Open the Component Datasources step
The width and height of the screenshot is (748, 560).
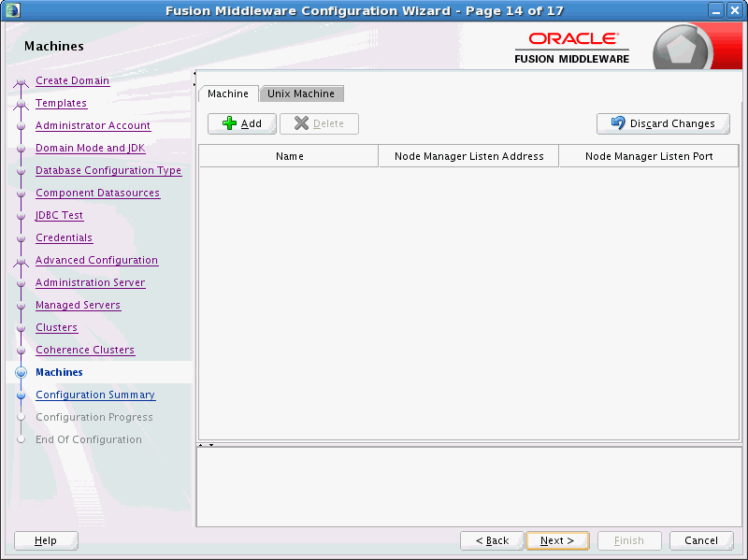[98, 193]
